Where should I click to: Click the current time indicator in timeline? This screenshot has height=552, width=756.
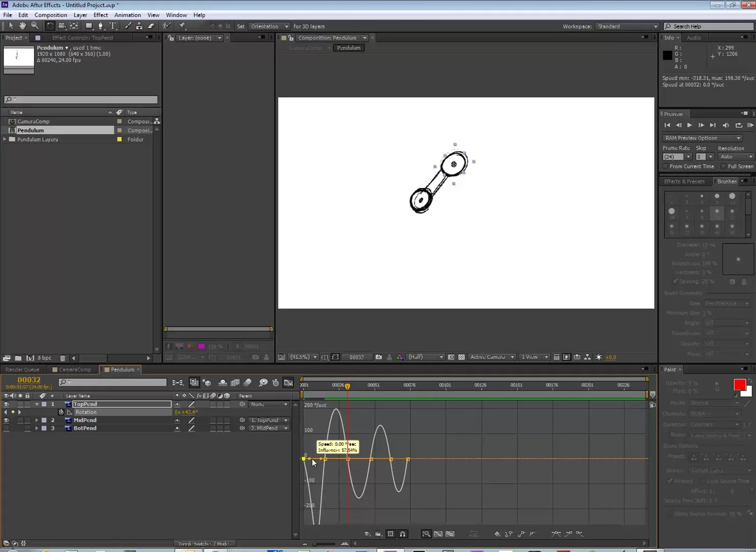tap(348, 386)
